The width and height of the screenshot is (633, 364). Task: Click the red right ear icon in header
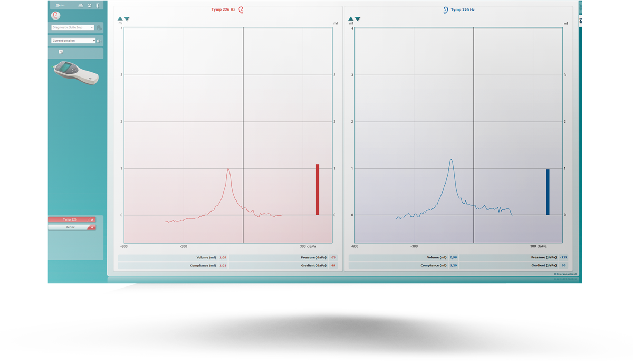click(x=241, y=9)
